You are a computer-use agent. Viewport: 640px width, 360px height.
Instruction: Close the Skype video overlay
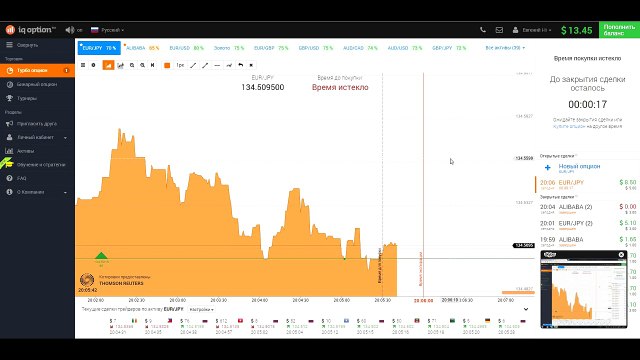pos(621,255)
